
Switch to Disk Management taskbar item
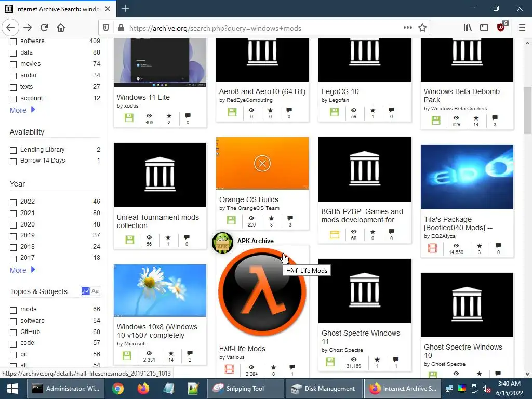[x=323, y=389]
